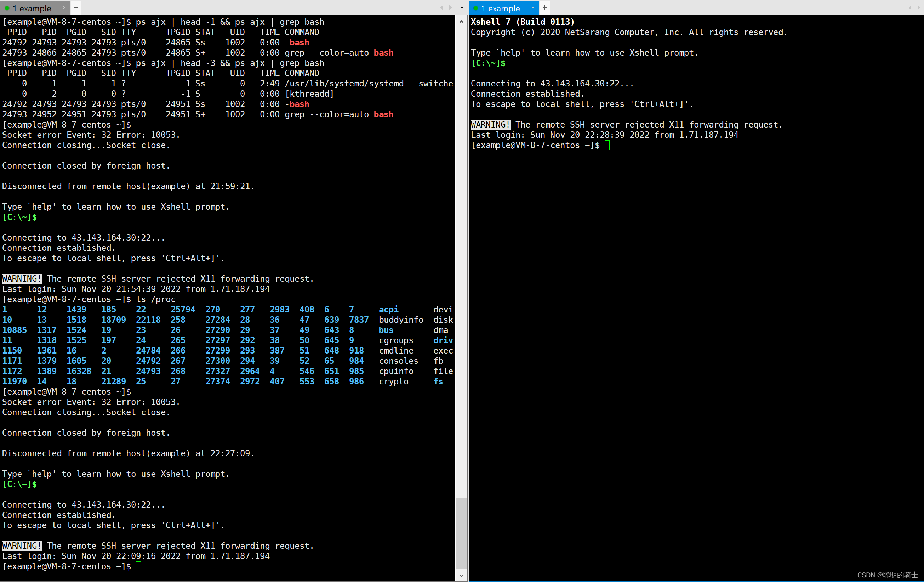Click the green connection status dot on left tab
Image resolution: width=924 pixels, height=582 pixels.
7,8
